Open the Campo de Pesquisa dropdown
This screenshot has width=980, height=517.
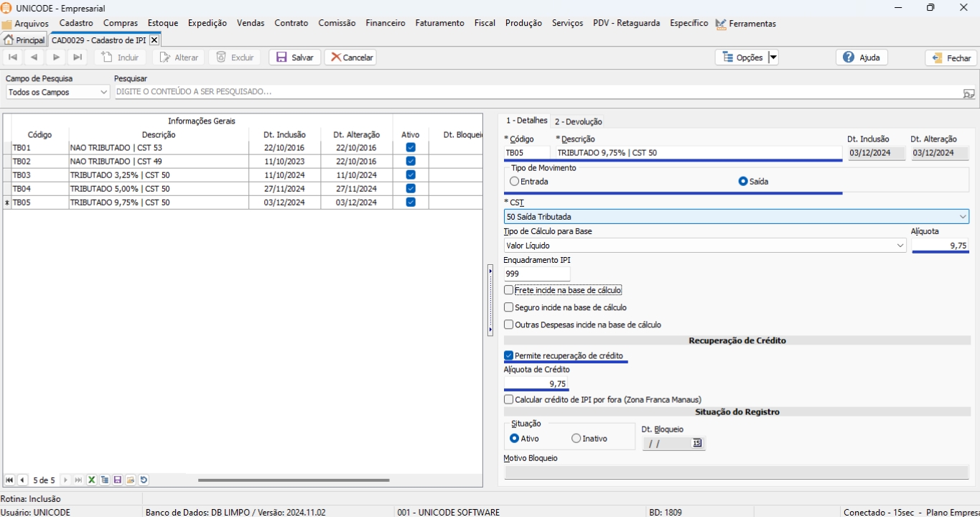[x=103, y=93]
